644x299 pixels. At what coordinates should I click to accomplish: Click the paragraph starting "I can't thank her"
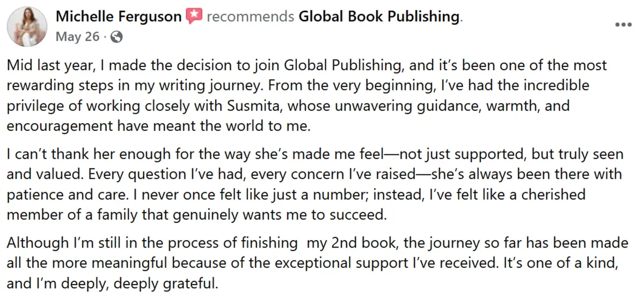click(x=315, y=184)
